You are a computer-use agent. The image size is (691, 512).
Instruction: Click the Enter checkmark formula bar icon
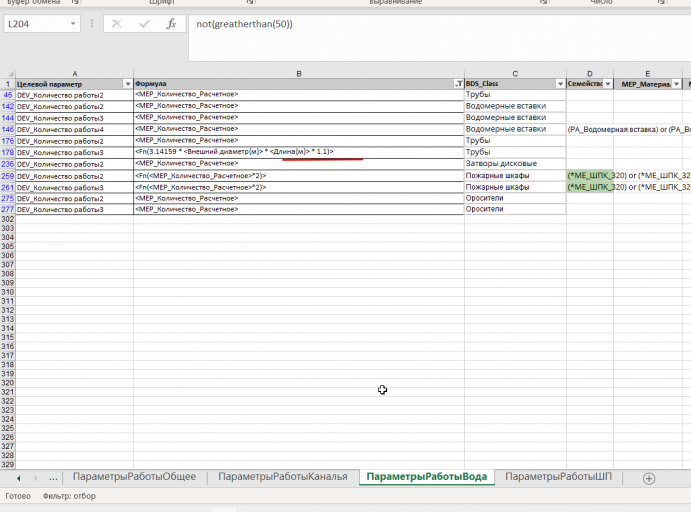[144, 24]
